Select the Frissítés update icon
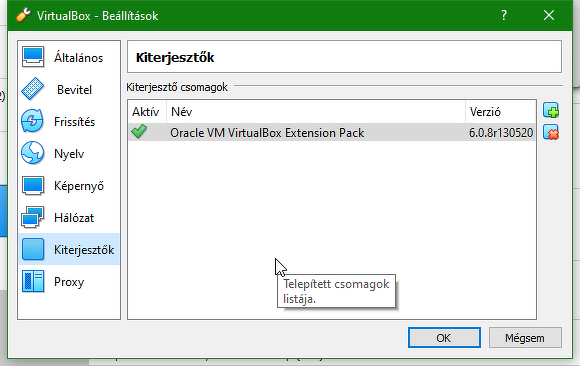 [x=33, y=121]
